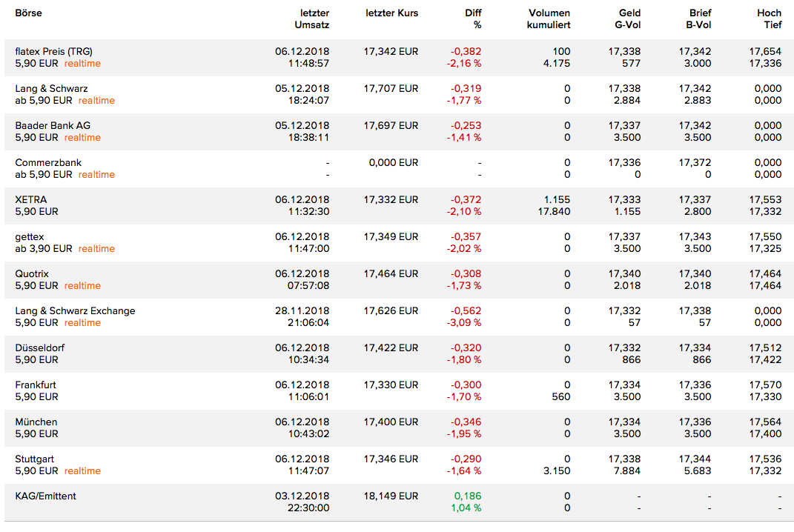Image resolution: width=794 pixels, height=532 pixels.
Task: Select the KAG/Emittent row label
Action: [45, 496]
